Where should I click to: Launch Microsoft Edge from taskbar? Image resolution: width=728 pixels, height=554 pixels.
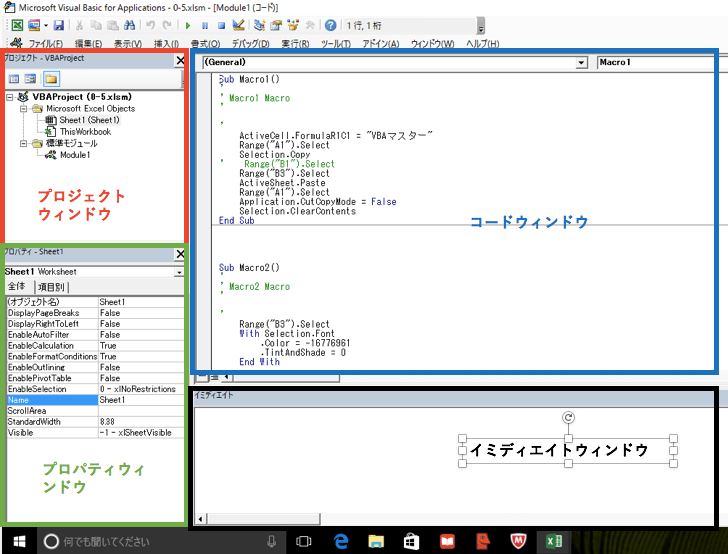[341, 541]
